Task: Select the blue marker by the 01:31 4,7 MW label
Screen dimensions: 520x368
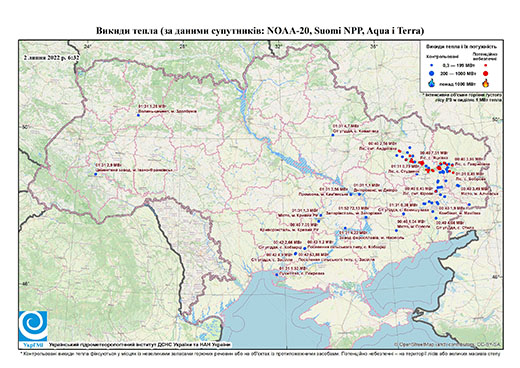Action: (x=333, y=135)
